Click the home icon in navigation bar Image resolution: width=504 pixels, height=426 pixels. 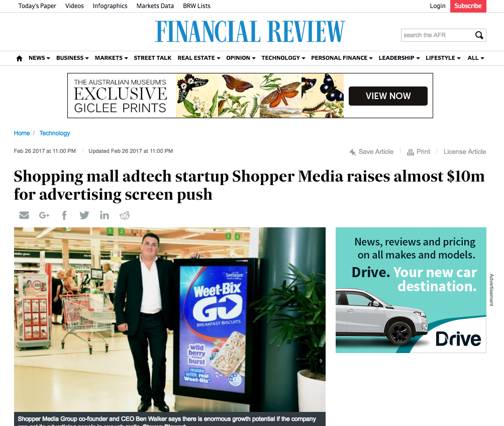[x=19, y=58]
